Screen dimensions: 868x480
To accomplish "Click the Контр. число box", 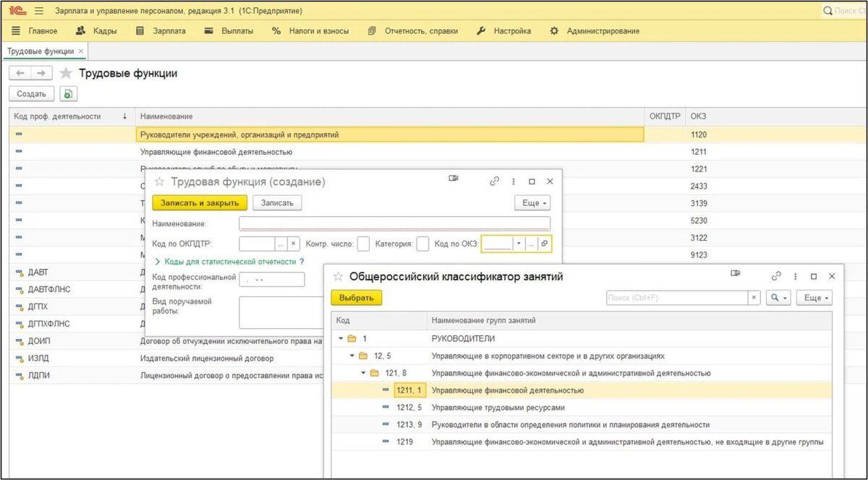I will click(x=364, y=244).
